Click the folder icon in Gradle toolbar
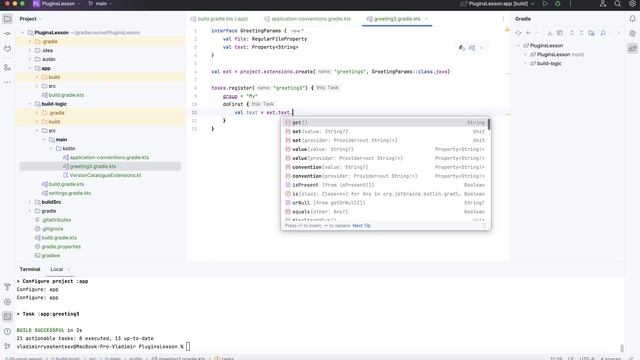The width and height of the screenshot is (640, 360). point(591,33)
